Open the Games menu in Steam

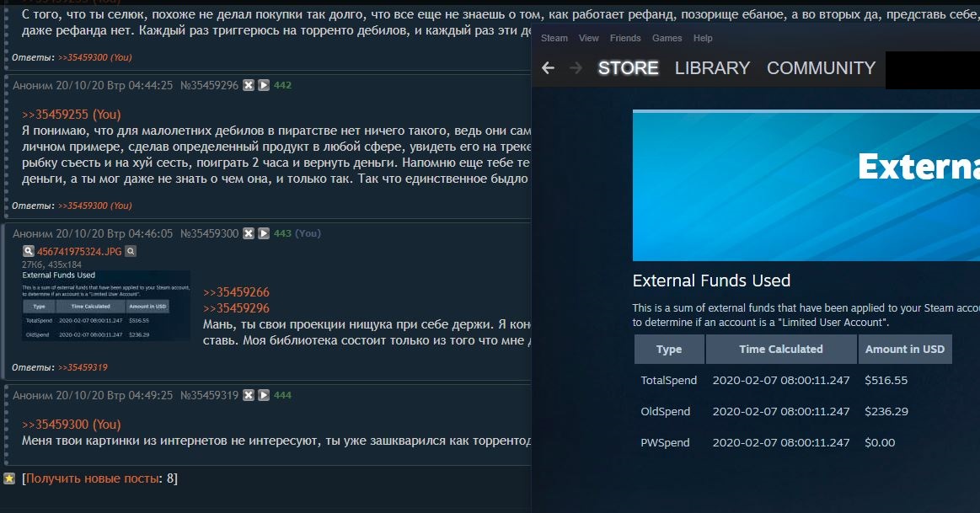pyautogui.click(x=667, y=38)
